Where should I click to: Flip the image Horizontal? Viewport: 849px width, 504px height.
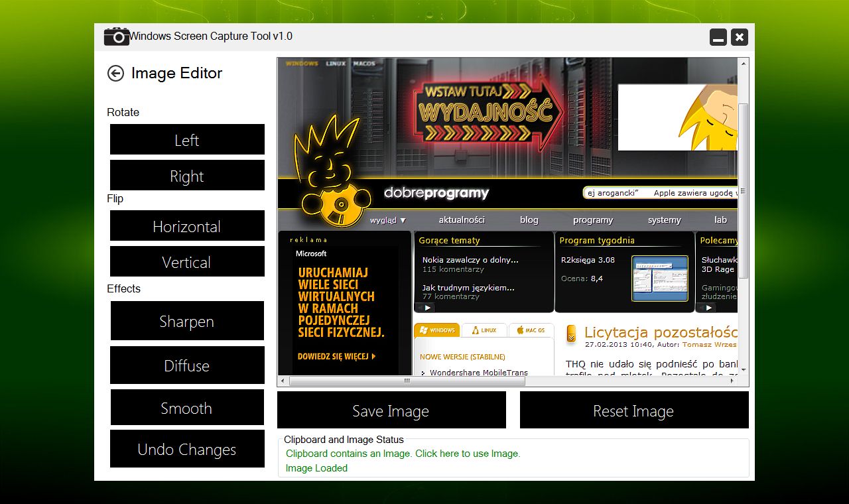pos(187,225)
